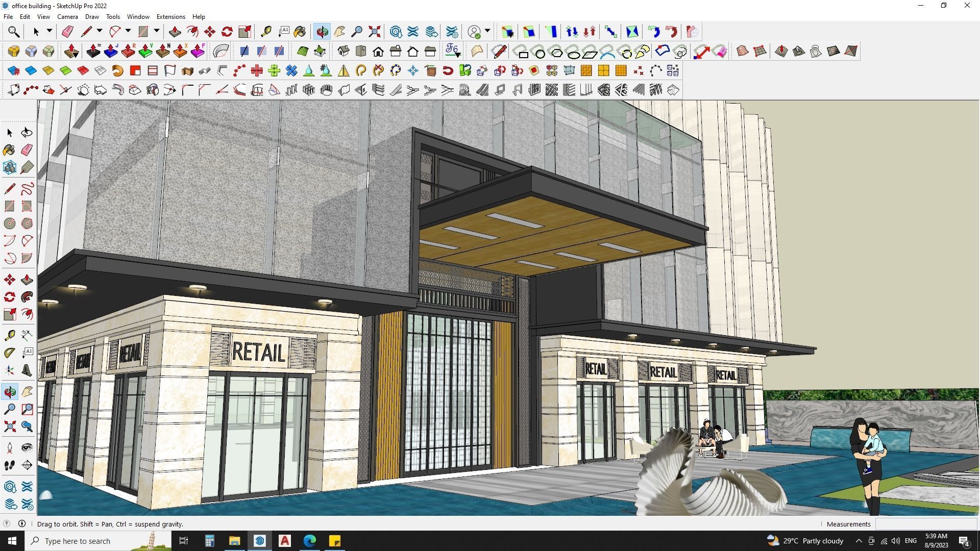Select the Tag tool
This screenshot has width=980, height=551.
point(27,167)
